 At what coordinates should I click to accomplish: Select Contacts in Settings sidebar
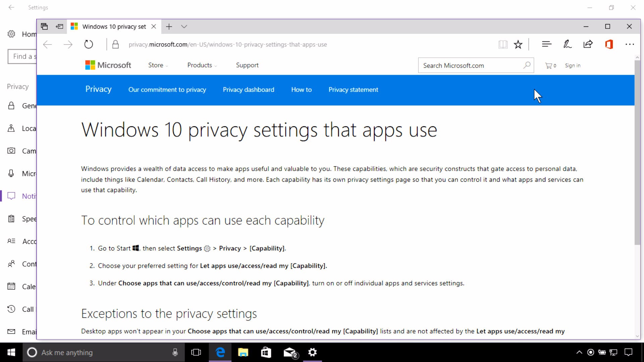pyautogui.click(x=22, y=264)
